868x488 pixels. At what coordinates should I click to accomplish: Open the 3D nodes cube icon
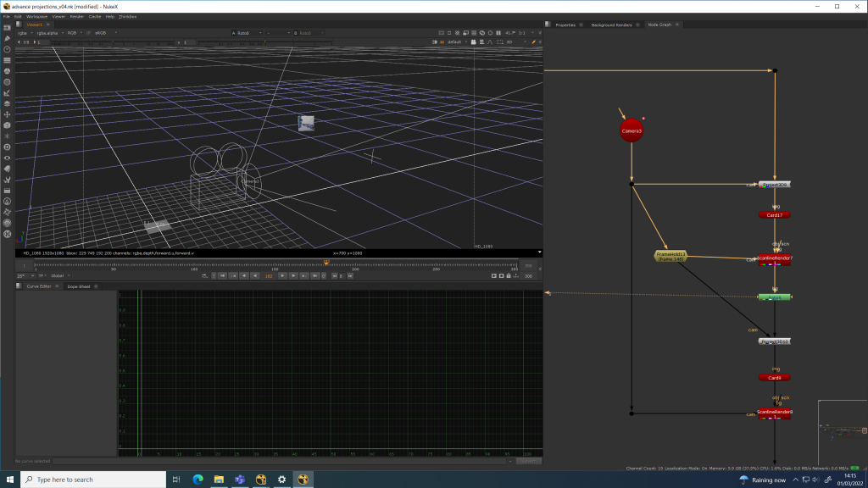[x=7, y=125]
